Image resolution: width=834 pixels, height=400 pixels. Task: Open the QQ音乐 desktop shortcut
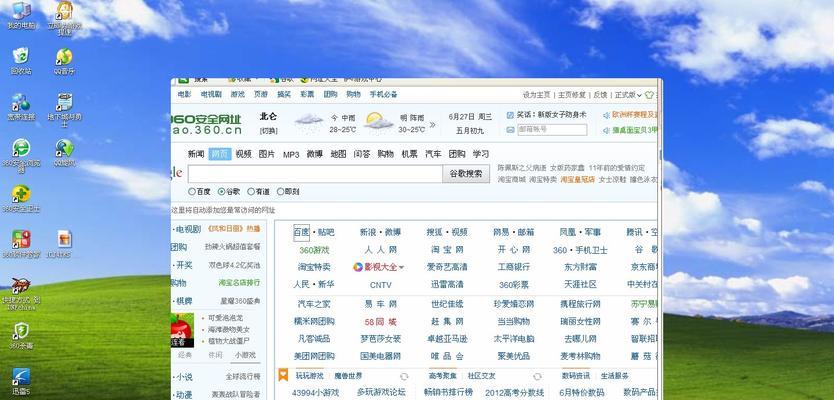(x=64, y=61)
